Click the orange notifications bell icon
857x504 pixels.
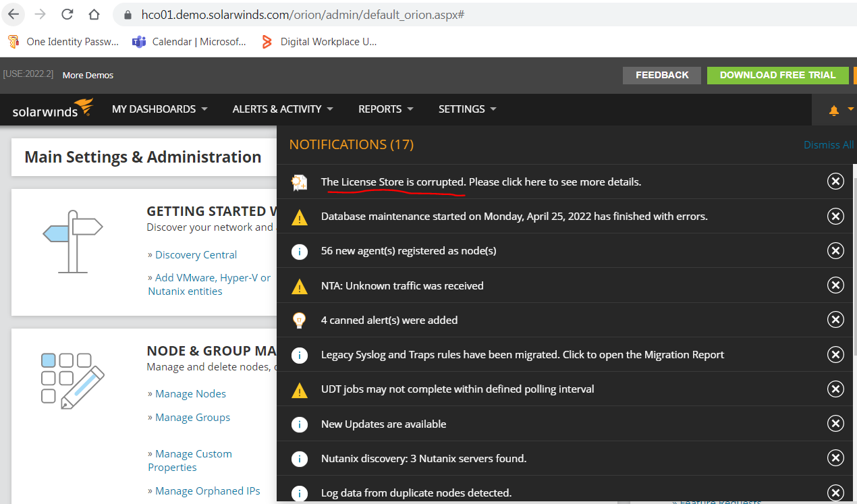click(x=834, y=110)
